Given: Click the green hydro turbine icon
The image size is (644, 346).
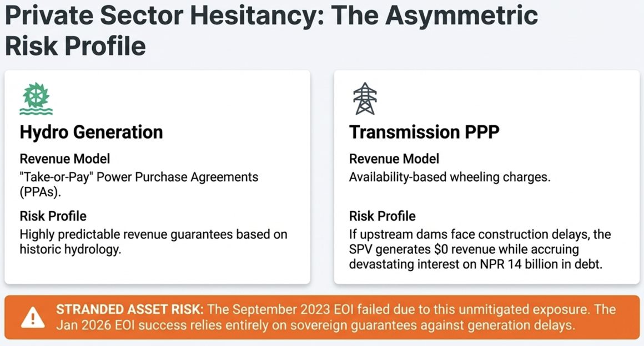Looking at the screenshot, I should [x=36, y=99].
